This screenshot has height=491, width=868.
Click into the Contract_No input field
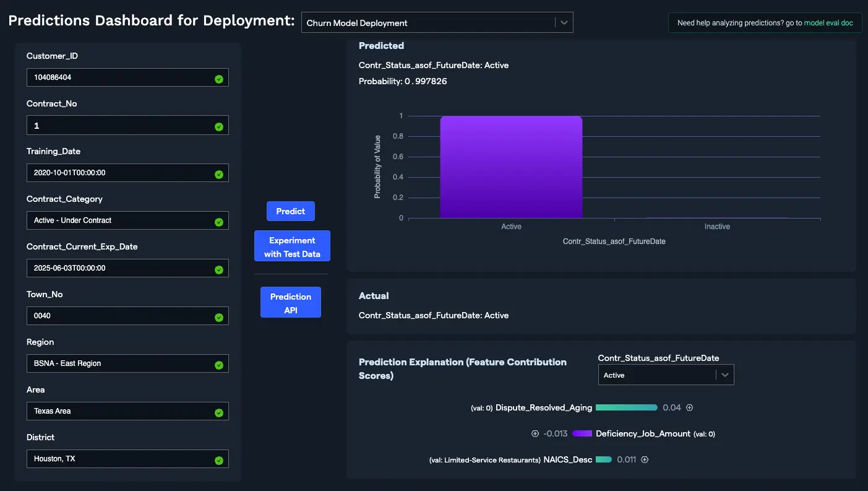tap(121, 126)
